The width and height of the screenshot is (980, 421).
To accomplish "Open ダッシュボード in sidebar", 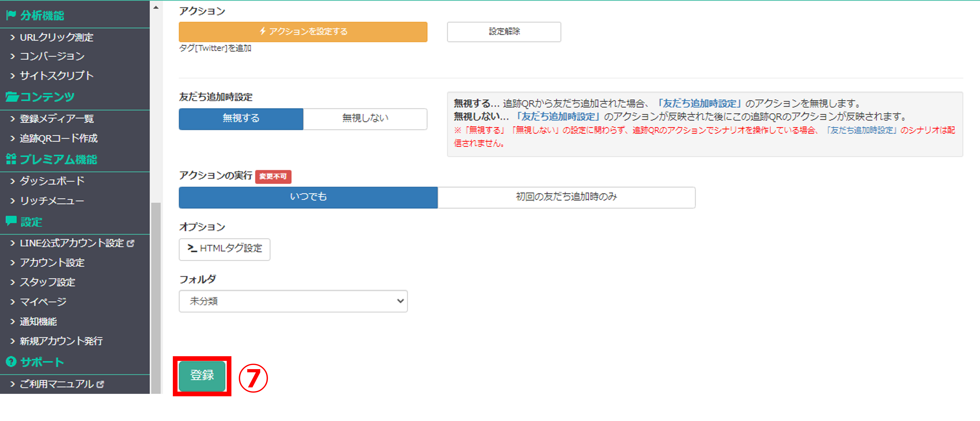I will pos(52,181).
